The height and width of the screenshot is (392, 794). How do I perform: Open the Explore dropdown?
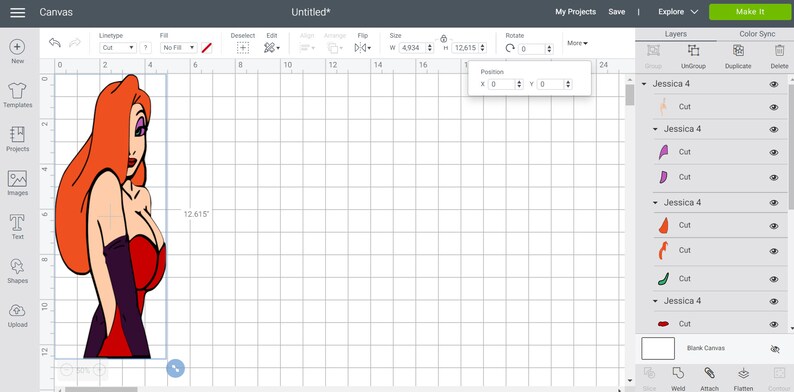(678, 12)
